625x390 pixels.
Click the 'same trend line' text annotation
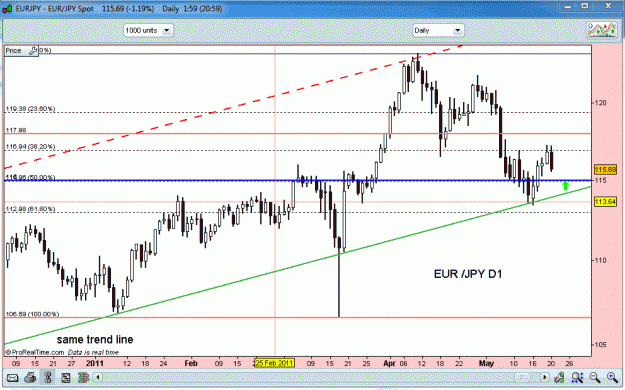coord(95,340)
